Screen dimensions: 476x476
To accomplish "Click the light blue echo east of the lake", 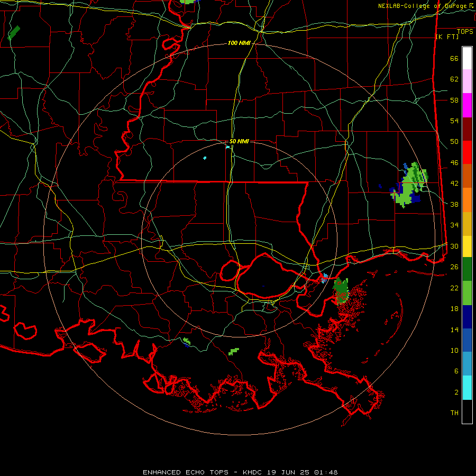I will click(x=324, y=278).
